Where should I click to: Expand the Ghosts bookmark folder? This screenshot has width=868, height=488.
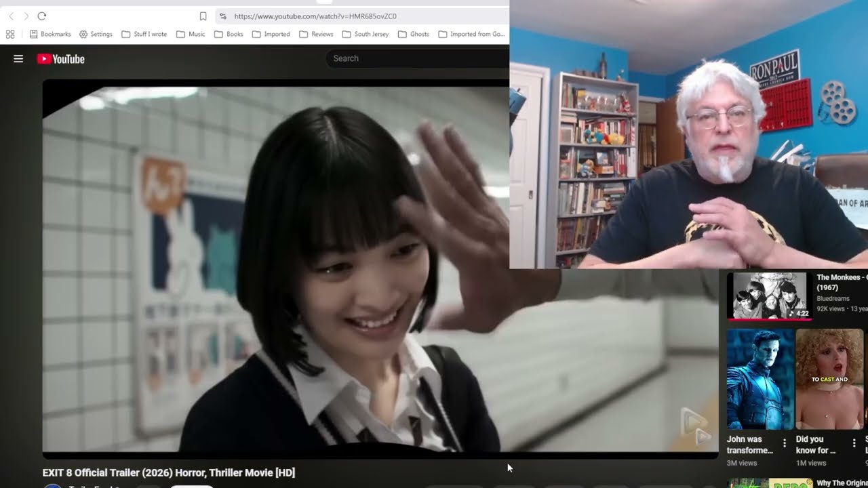click(x=414, y=34)
